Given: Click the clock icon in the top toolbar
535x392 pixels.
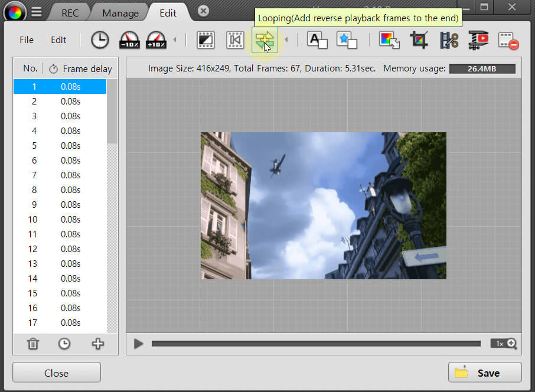Looking at the screenshot, I should 100,40.
